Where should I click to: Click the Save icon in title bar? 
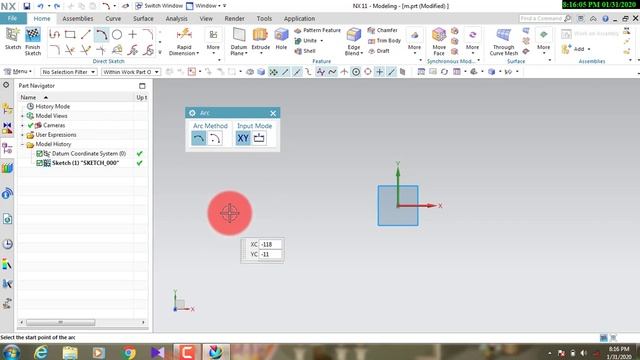click(27, 6)
